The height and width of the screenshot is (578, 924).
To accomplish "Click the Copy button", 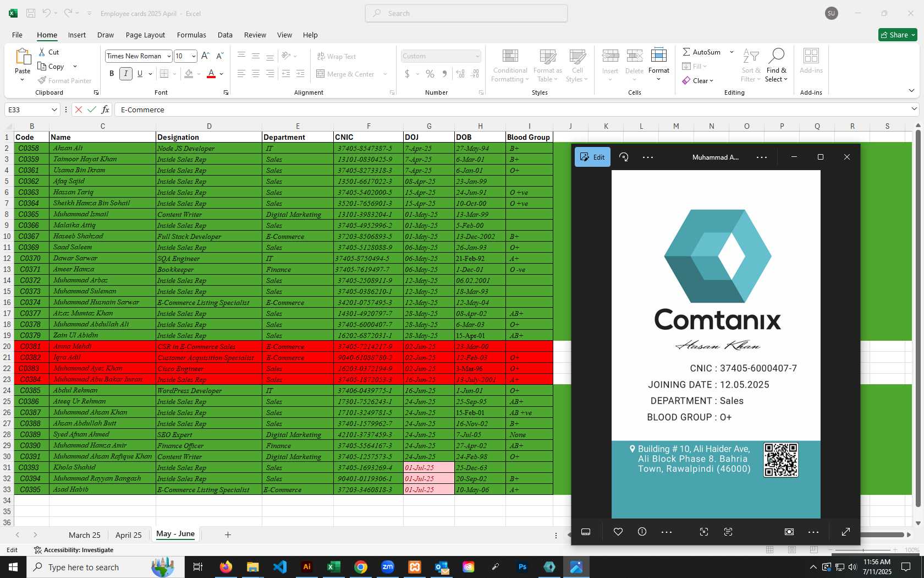I will pos(51,66).
